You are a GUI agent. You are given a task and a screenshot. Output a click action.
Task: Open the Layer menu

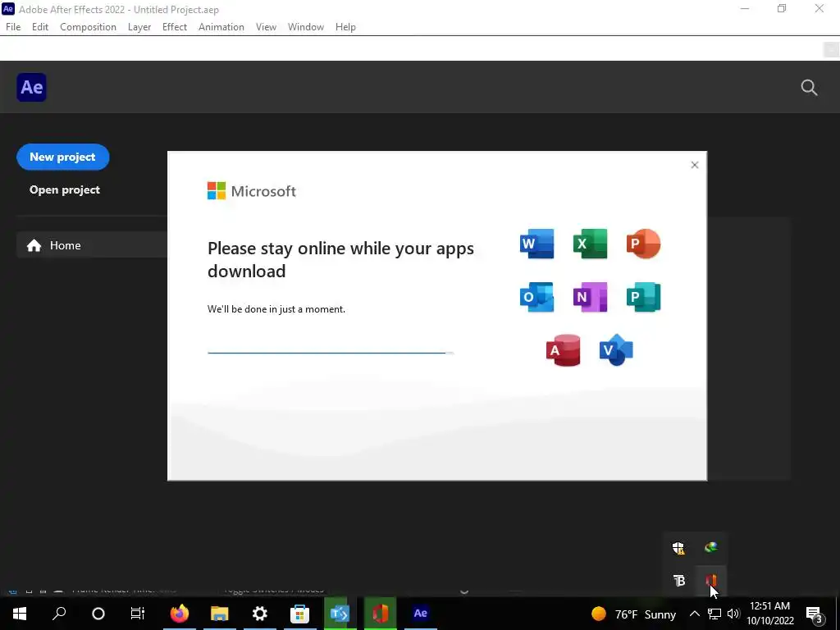(x=139, y=27)
